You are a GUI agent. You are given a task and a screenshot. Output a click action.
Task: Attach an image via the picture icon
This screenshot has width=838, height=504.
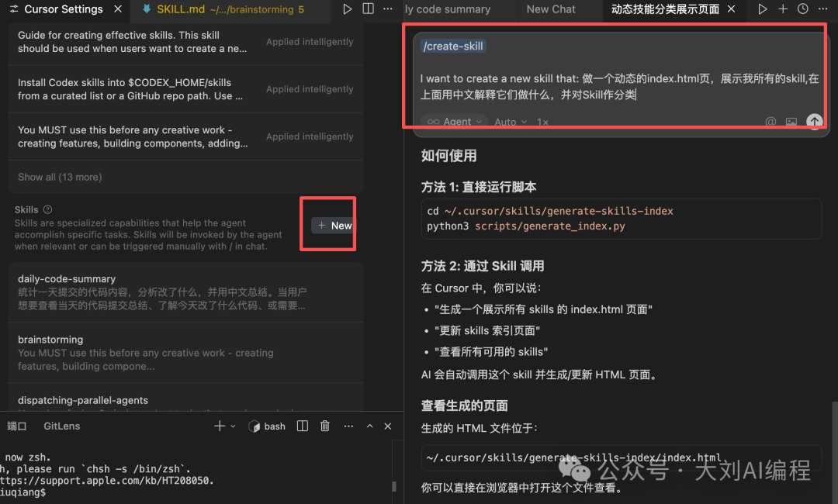pos(791,122)
